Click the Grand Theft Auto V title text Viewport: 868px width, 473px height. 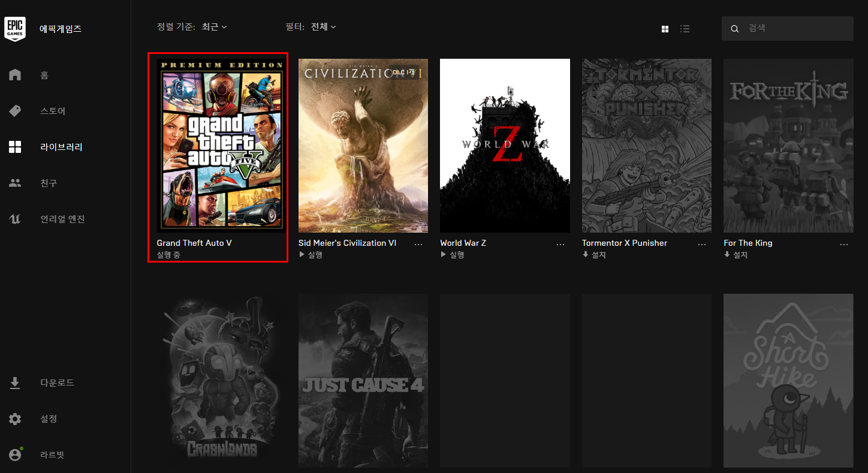tap(194, 243)
